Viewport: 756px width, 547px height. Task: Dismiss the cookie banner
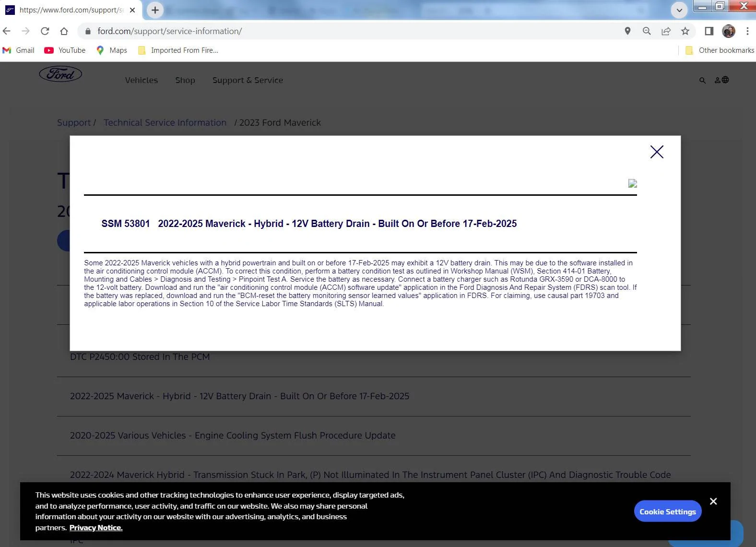pos(713,501)
